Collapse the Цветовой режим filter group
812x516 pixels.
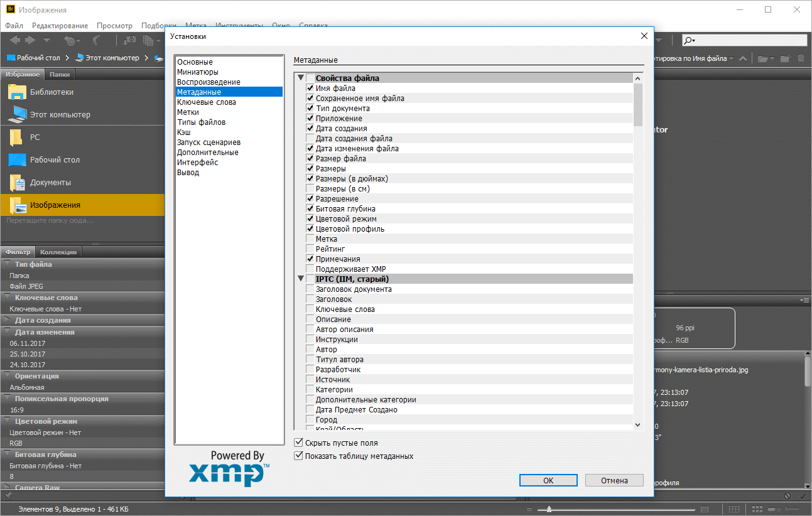(x=7, y=421)
